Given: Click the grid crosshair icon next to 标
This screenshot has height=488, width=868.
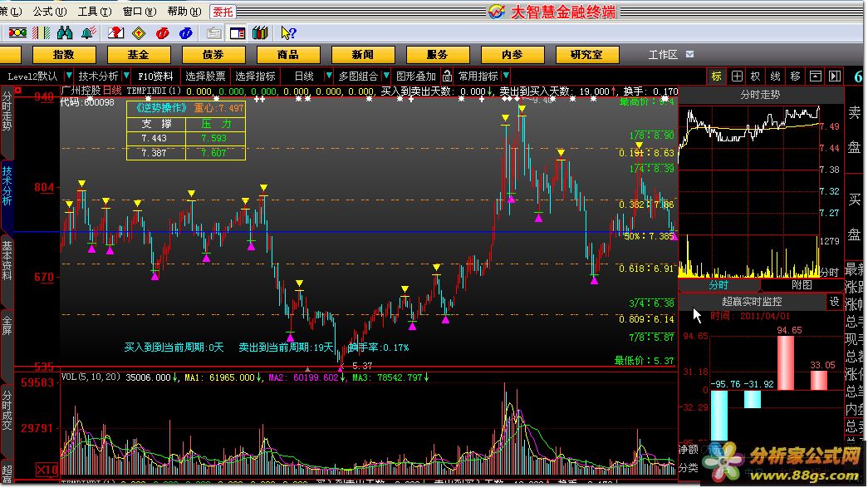Looking at the screenshot, I should point(737,76).
